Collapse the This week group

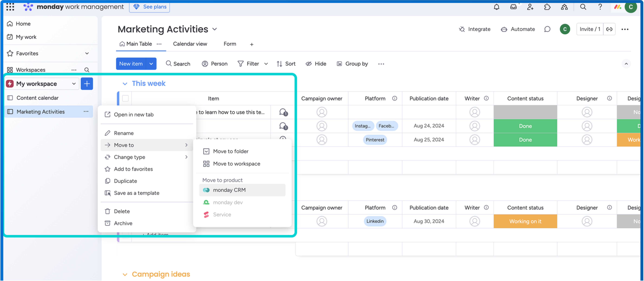coord(125,84)
